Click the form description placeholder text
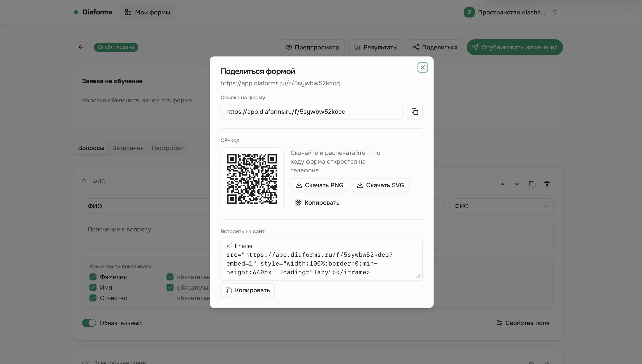 [x=137, y=100]
